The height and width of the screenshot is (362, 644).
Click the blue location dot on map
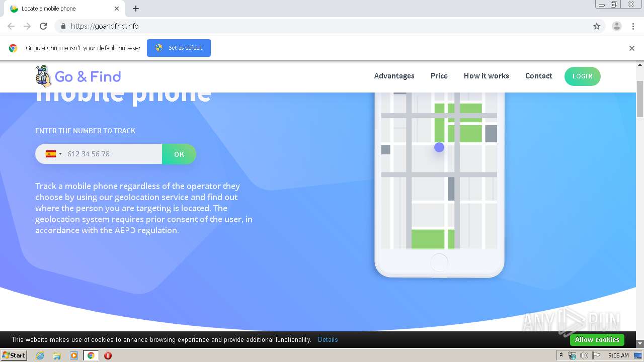[439, 147]
